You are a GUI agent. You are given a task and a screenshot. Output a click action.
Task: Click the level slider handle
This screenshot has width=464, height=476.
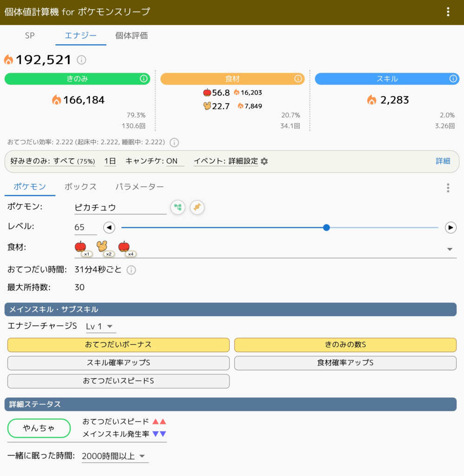click(327, 227)
